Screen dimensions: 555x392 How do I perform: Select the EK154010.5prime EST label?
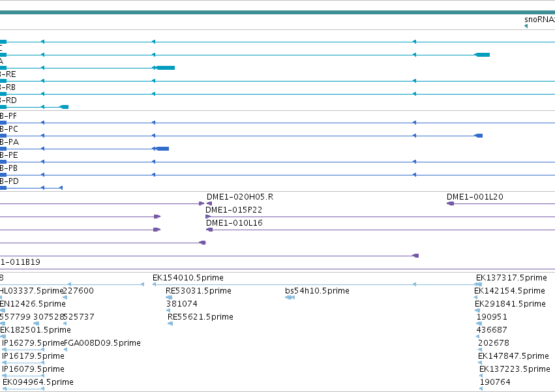tap(188, 278)
